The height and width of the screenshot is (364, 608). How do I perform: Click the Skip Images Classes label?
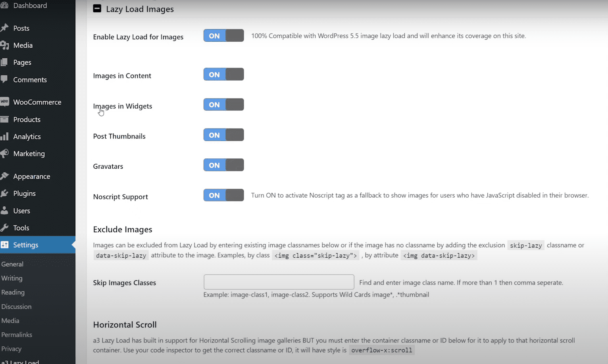click(125, 283)
